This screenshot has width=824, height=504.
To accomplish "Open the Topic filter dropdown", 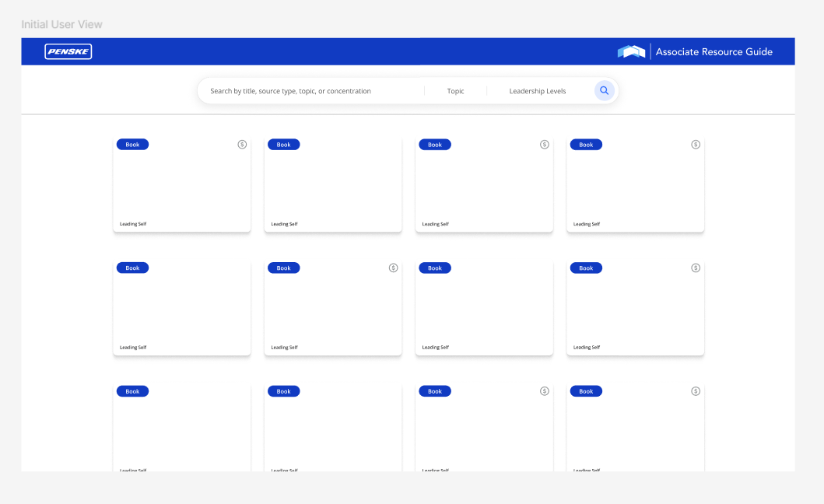I will (x=456, y=91).
